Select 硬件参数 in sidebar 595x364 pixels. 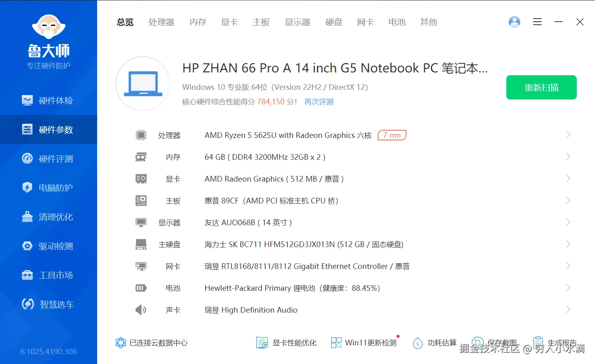tap(49, 129)
